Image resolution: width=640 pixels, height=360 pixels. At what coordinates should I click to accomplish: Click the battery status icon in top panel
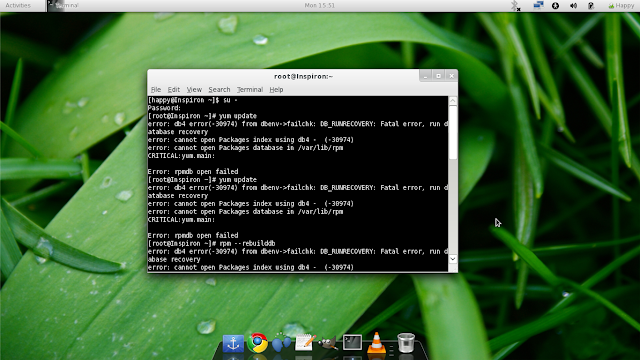click(x=591, y=6)
